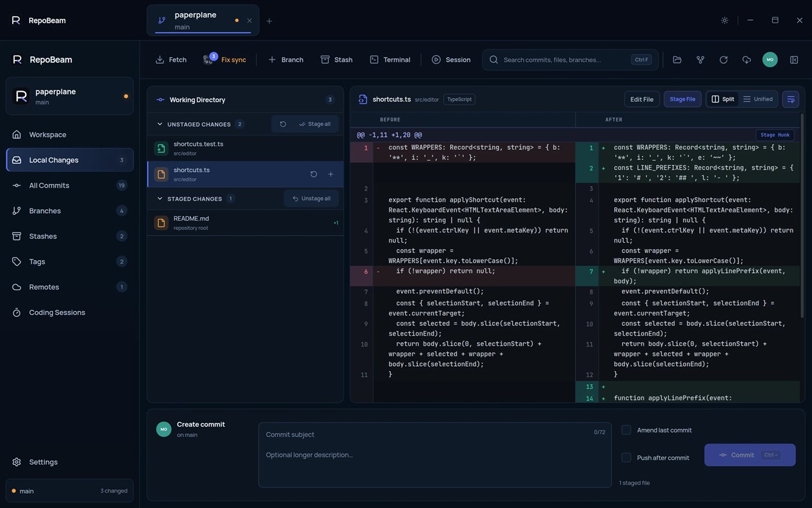Viewport: 812px width, 508px height.
Task: Click the RepoBeam logo in sidebar
Action: tap(17, 59)
